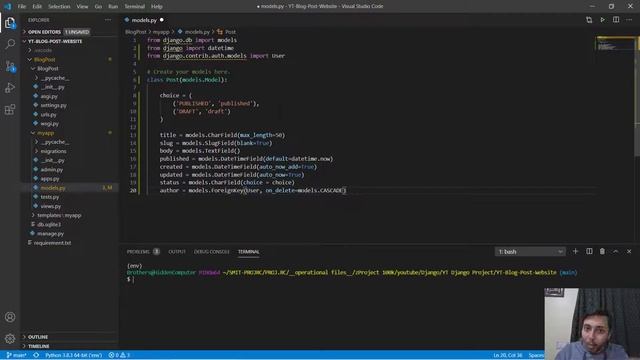Select the Terminal panel tab
640x360 pixels.
point(249,251)
